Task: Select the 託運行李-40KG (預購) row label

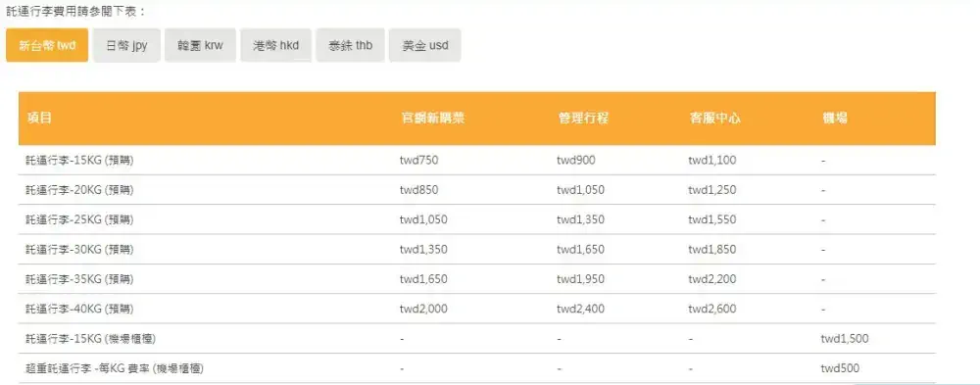Action: [x=79, y=309]
